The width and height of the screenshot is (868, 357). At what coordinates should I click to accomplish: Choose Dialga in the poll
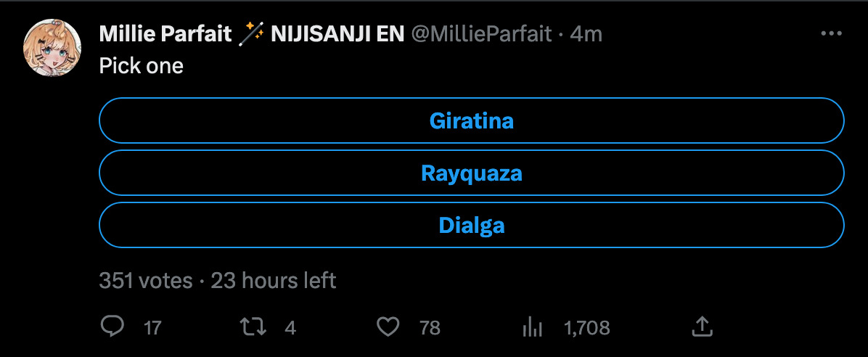pos(472,225)
